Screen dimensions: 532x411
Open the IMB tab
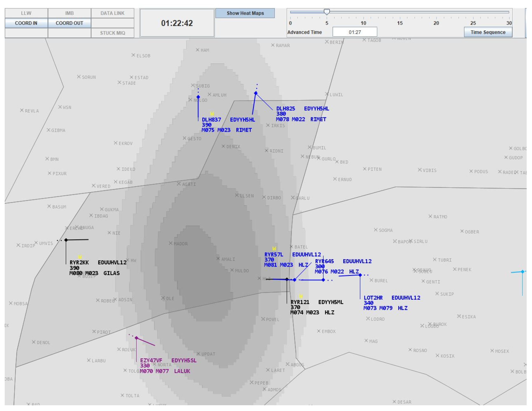(x=69, y=13)
